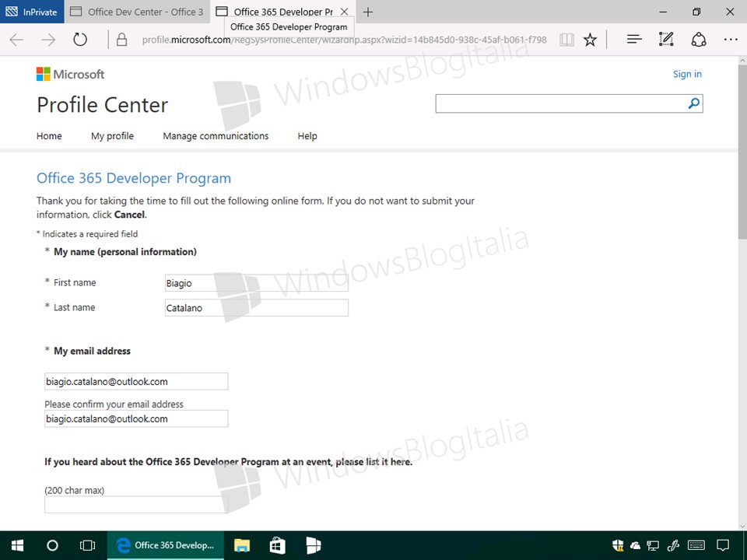
Task: Open the Home menu item
Action: (x=49, y=135)
